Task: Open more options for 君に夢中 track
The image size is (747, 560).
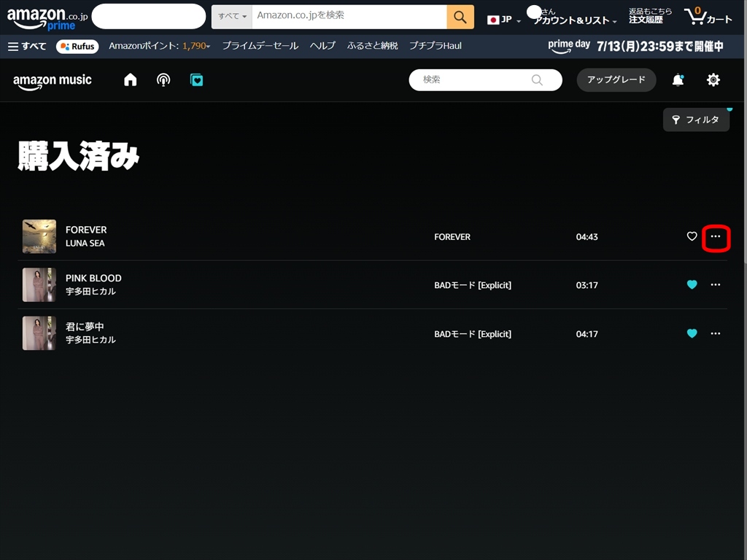Action: pos(716,333)
